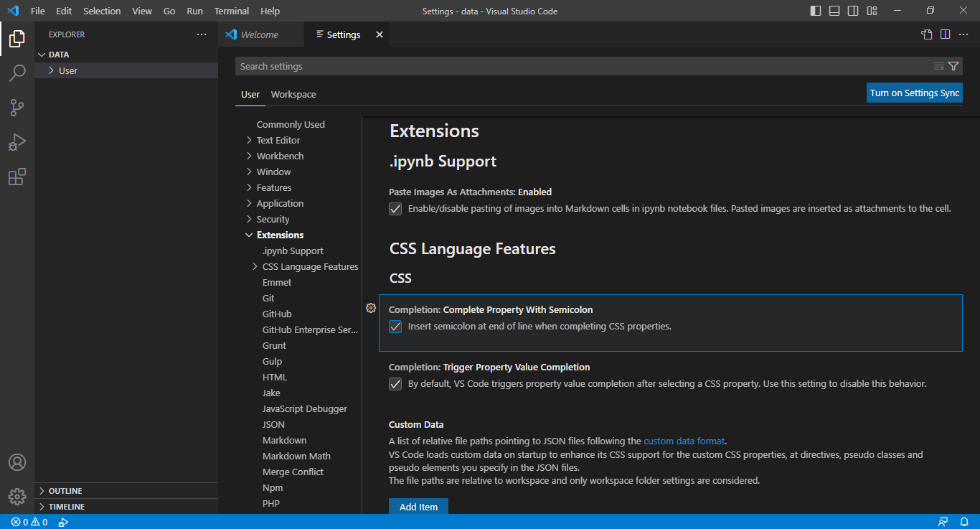
Task: Open the Explorer view in activity bar
Action: tap(17, 39)
